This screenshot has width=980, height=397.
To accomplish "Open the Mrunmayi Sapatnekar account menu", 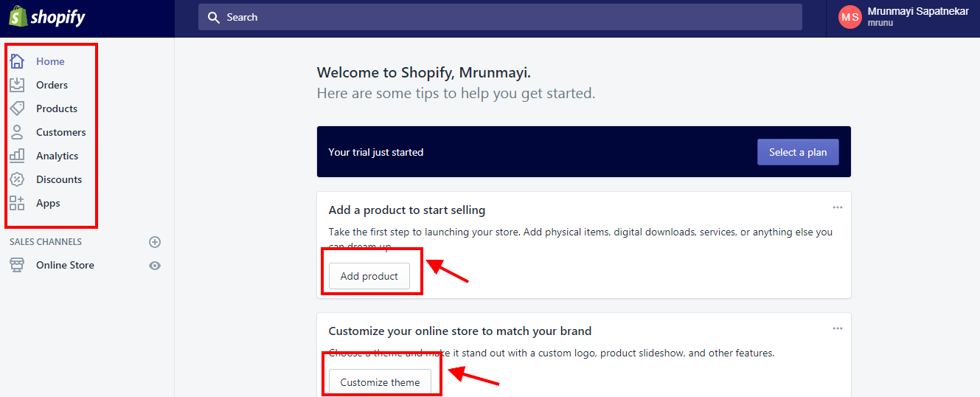I will point(903,17).
